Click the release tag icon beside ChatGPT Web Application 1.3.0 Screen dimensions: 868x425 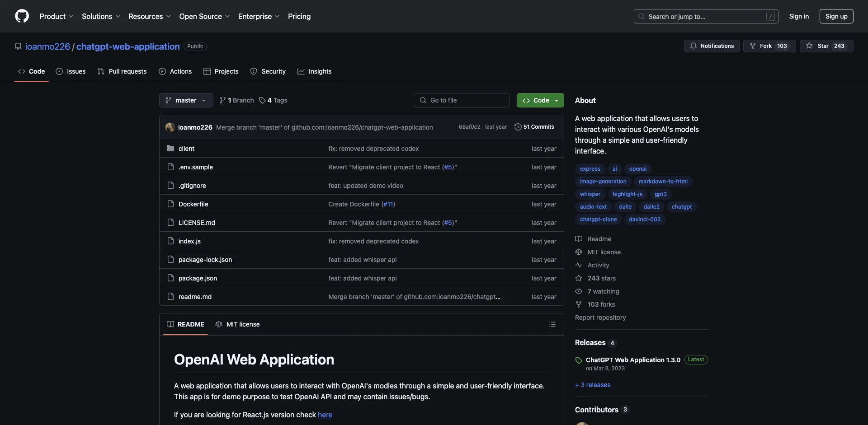coord(579,360)
